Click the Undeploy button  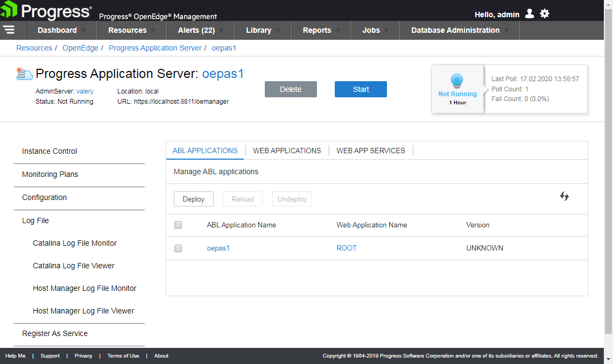coord(292,199)
